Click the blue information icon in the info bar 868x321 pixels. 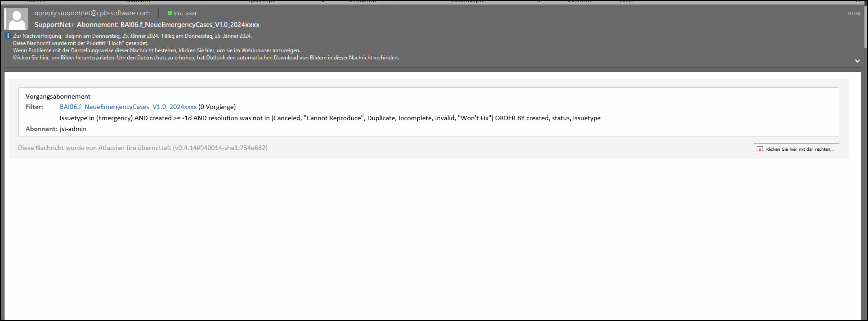tap(8, 36)
